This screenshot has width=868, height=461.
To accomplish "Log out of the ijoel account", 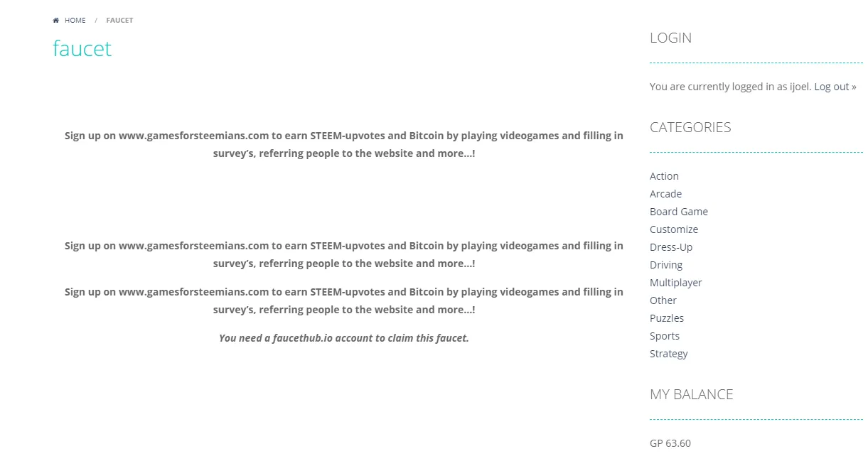I will tap(835, 87).
